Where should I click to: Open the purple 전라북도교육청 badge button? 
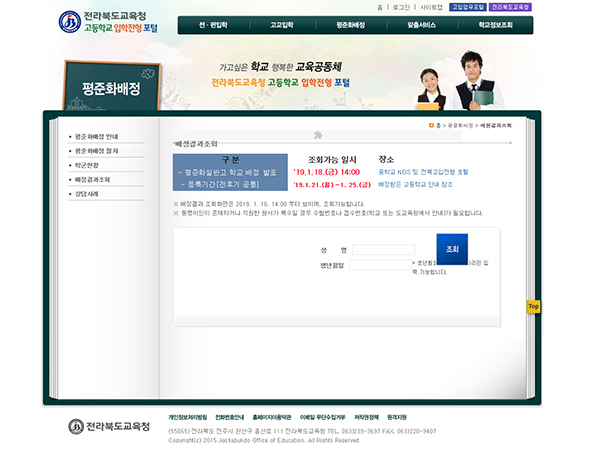pos(511,6)
